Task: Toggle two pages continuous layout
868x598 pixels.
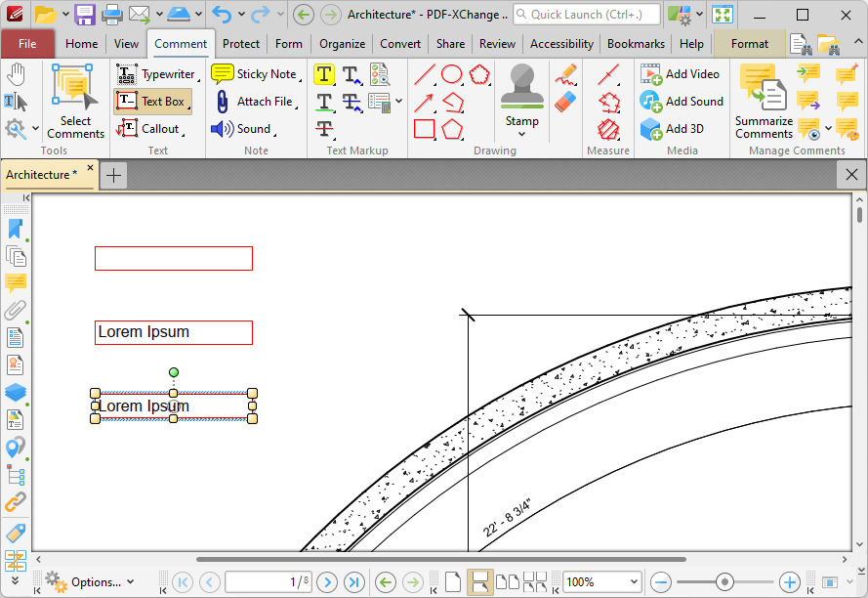Action: tap(535, 582)
